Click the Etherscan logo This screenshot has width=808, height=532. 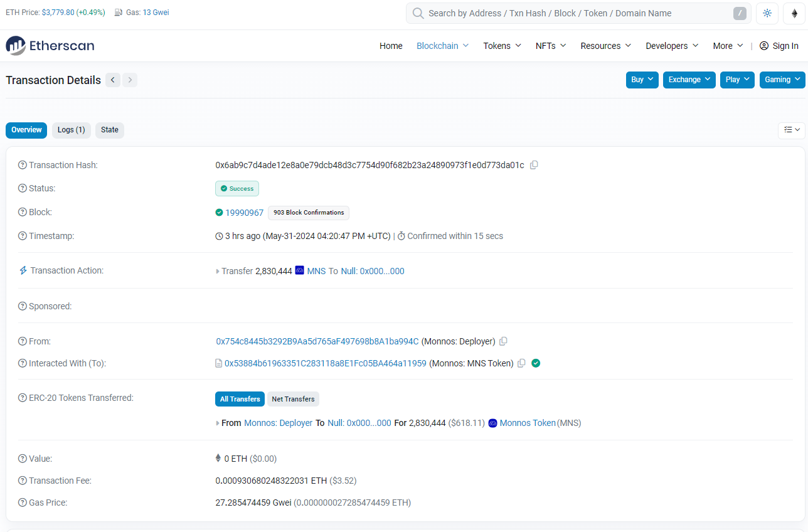pos(50,45)
